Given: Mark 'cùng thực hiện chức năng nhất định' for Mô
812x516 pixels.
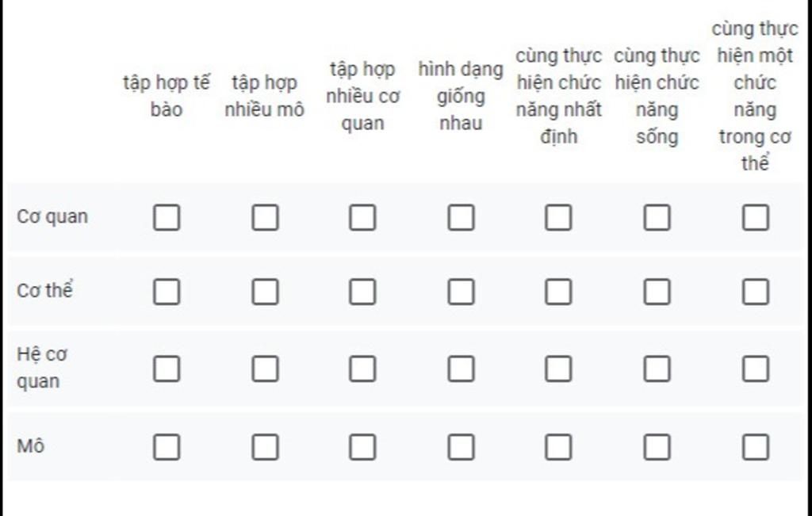Looking at the screenshot, I should click(x=558, y=447).
